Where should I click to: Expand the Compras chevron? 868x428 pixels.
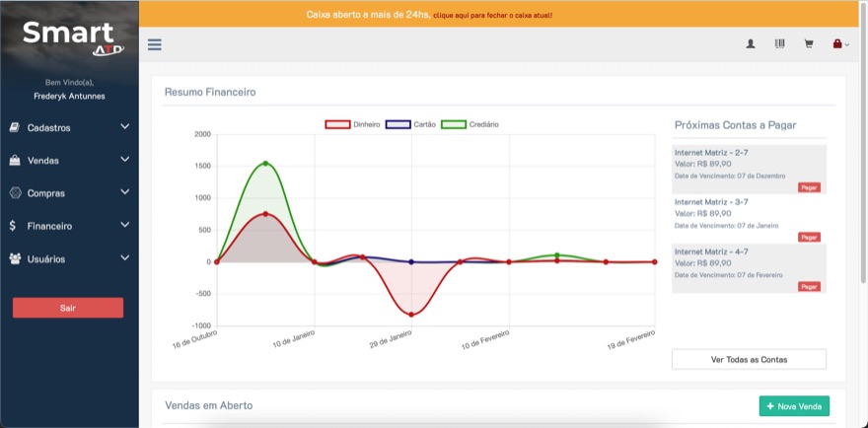point(125,192)
